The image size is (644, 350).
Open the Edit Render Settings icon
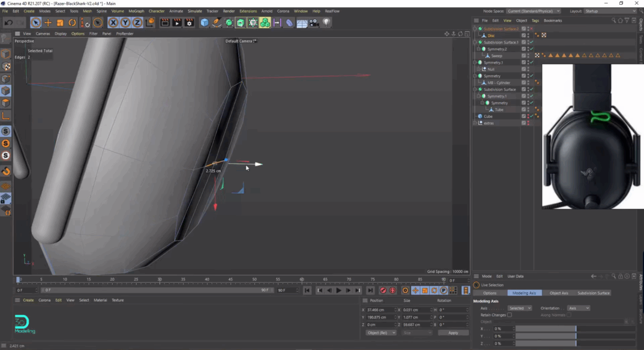[x=190, y=22]
